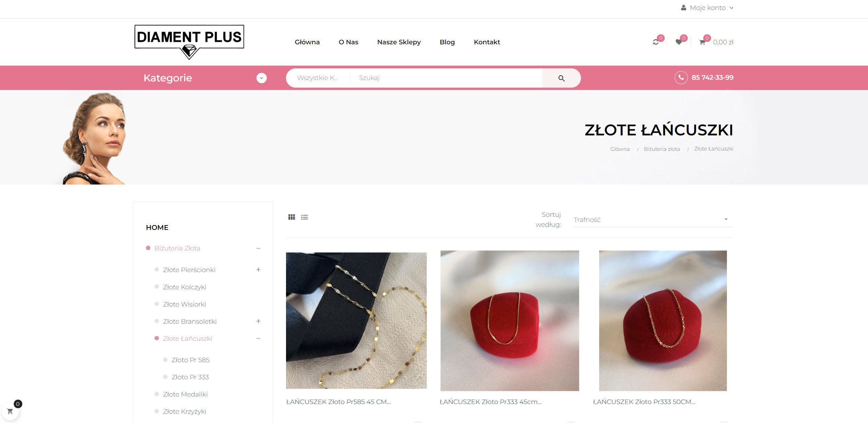Click the Diament Plus logo

[189, 42]
